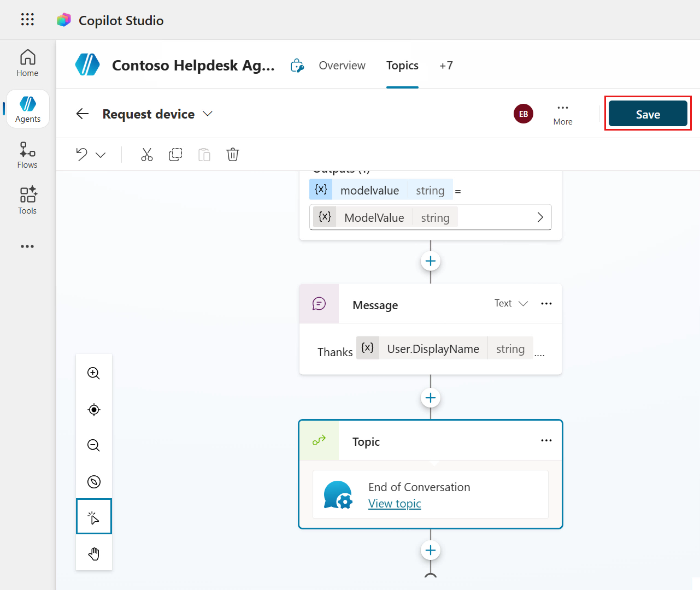The width and height of the screenshot is (700, 590).
Task: Open the undo history dropdown arrow
Action: (101, 155)
